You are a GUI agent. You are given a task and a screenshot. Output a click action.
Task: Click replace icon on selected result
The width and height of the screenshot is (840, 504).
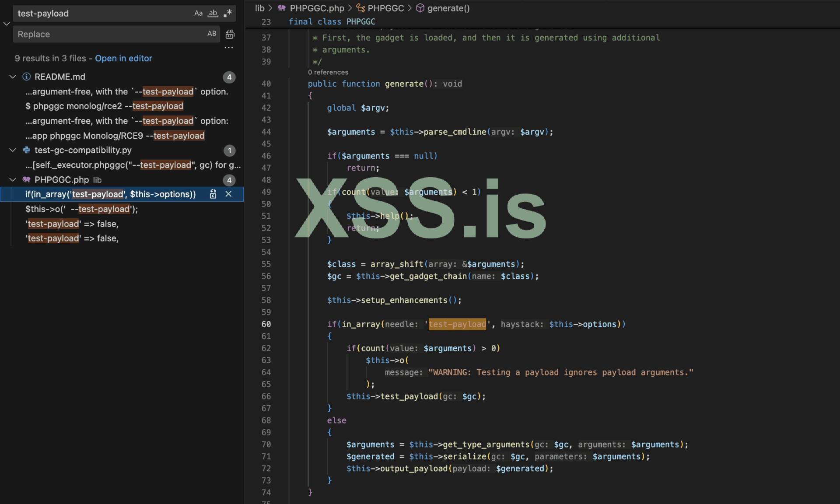click(x=213, y=194)
